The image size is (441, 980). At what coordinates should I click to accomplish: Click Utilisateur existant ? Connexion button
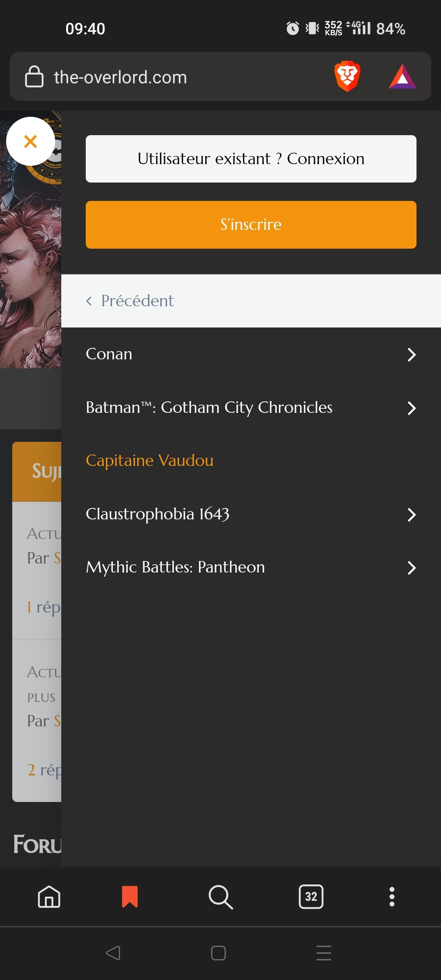point(251,159)
